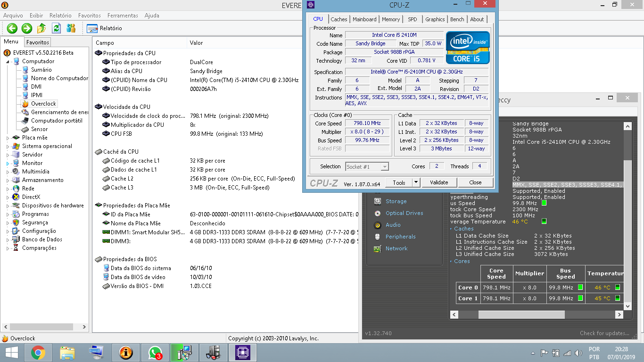Select Sensor item in EVEREST tree

(x=39, y=129)
